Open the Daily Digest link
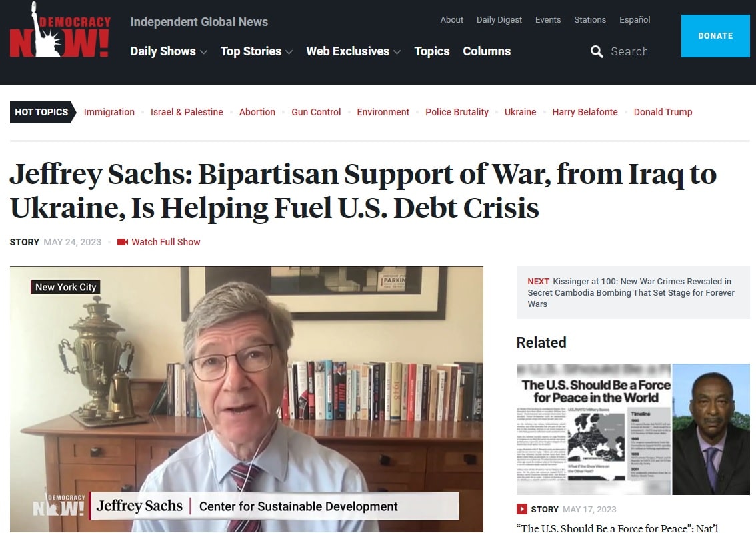The width and height of the screenshot is (756, 533). click(499, 20)
